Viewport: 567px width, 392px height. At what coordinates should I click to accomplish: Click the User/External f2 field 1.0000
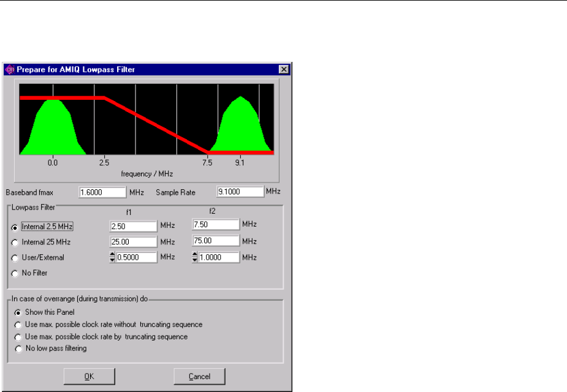click(x=219, y=257)
